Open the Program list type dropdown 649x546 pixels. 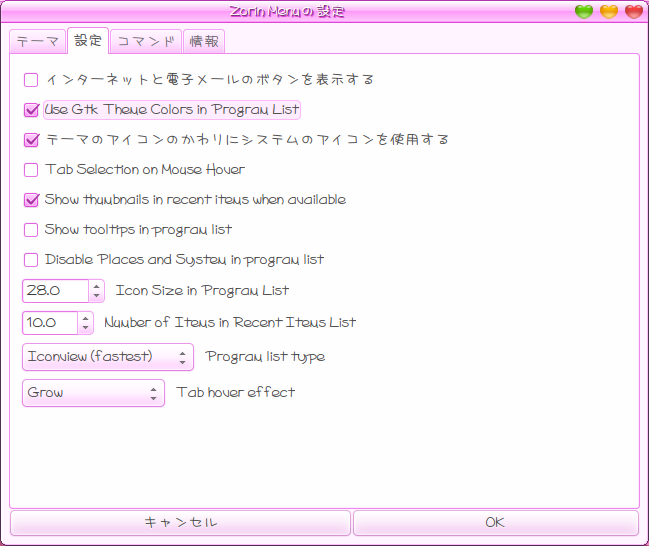108,357
